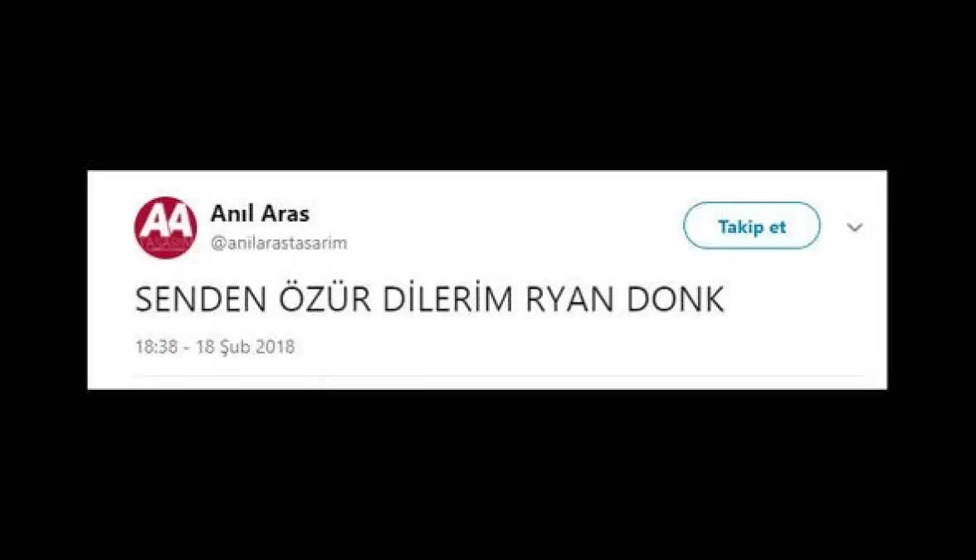Open the red AA profile avatar
The width and height of the screenshot is (976, 560).
(x=166, y=227)
